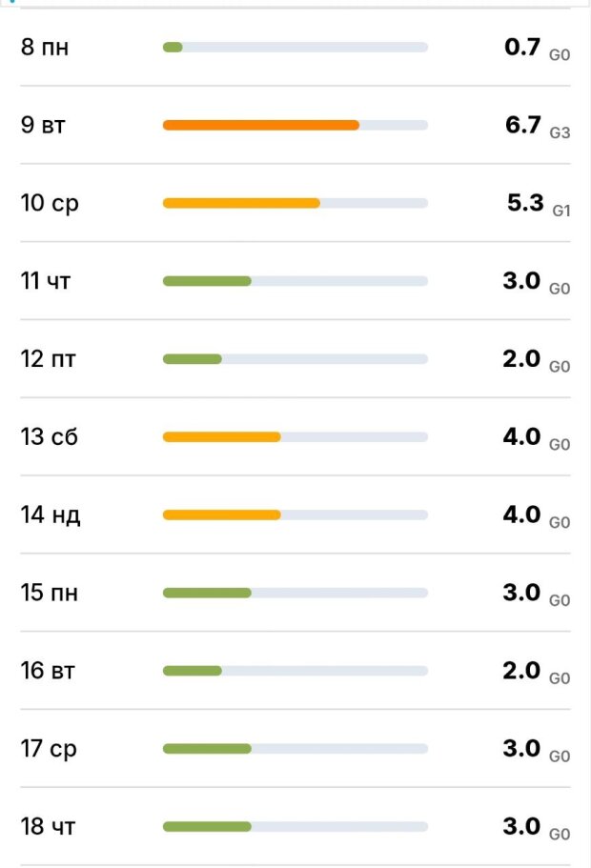Select the 14 нд day label
591x868 pixels.
[x=51, y=515]
